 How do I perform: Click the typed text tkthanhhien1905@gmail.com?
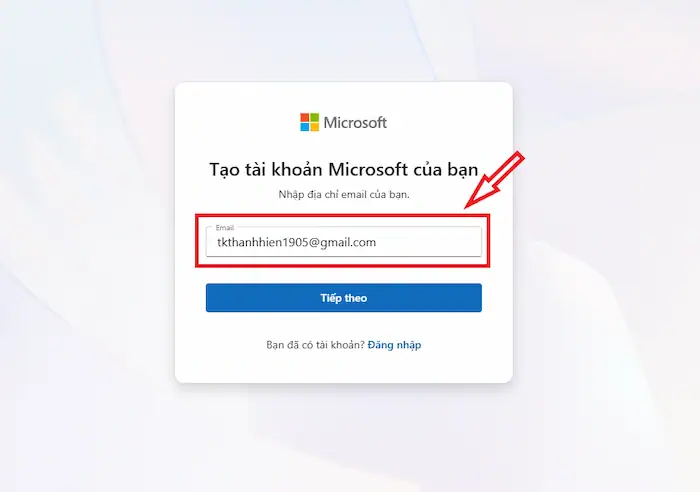coord(296,242)
